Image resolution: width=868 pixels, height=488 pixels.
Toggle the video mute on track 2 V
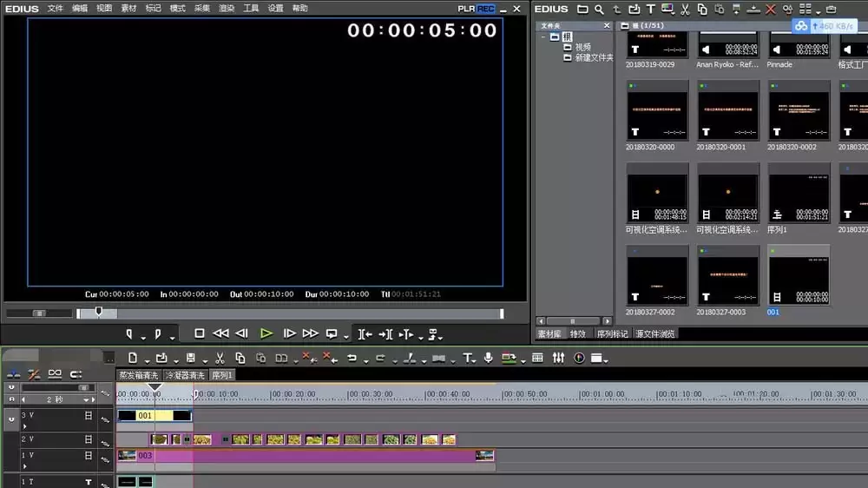point(89,439)
